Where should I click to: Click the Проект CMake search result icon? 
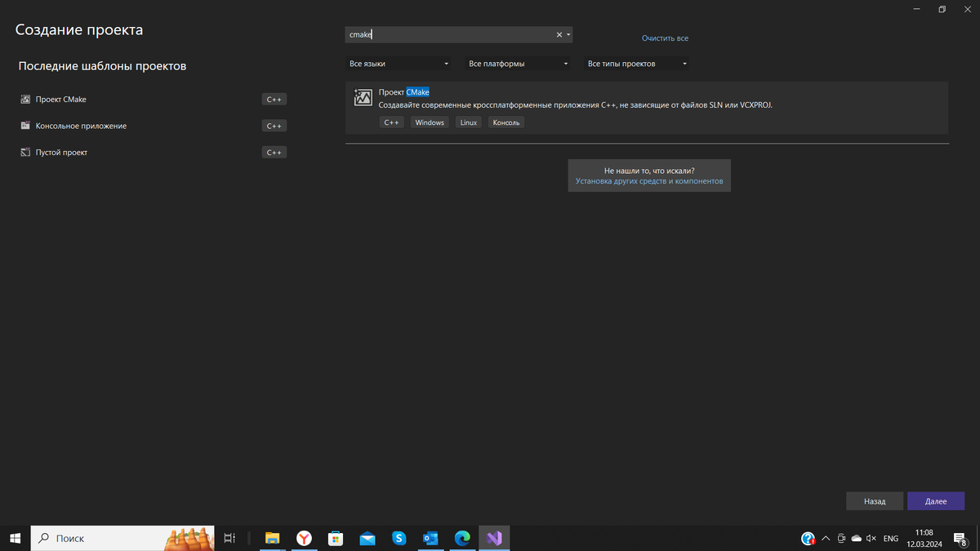point(363,98)
